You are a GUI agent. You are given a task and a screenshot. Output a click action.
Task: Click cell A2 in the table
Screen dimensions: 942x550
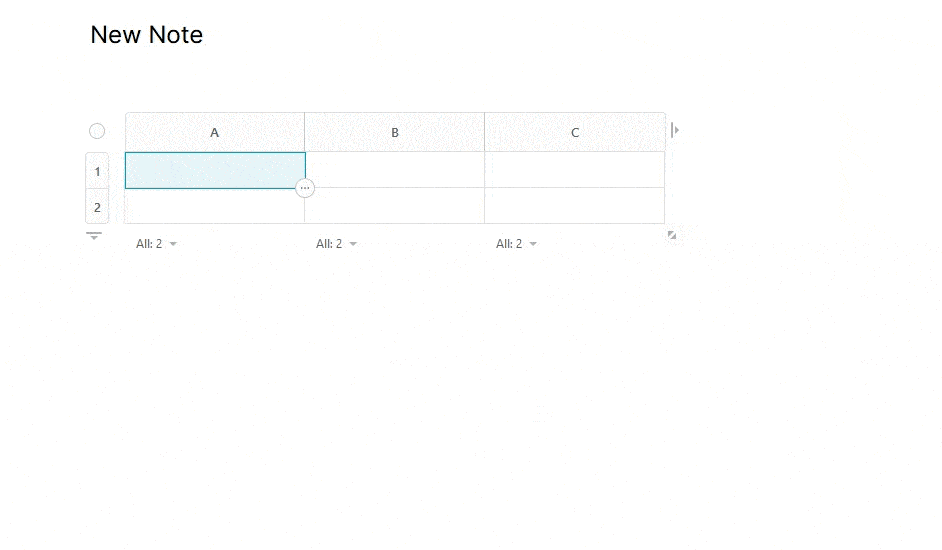point(215,206)
